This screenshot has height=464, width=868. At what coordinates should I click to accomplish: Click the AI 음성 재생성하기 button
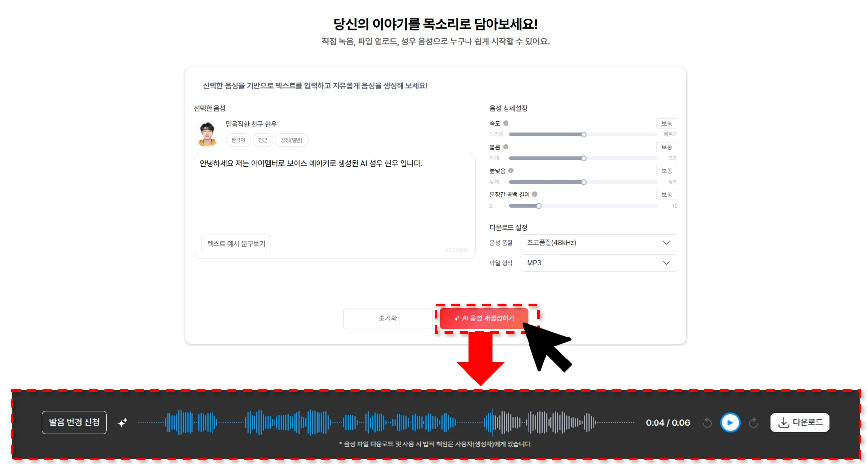pyautogui.click(x=484, y=318)
